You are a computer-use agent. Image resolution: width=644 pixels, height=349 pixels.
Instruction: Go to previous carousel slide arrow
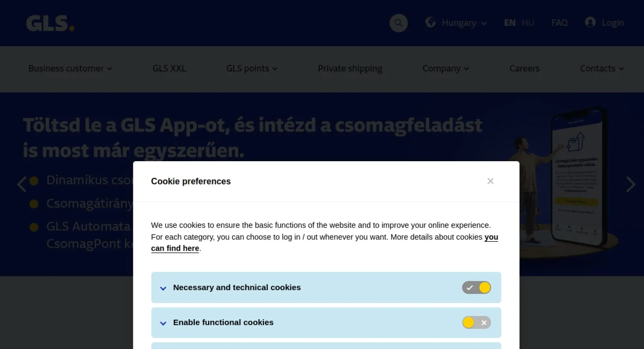tap(22, 184)
